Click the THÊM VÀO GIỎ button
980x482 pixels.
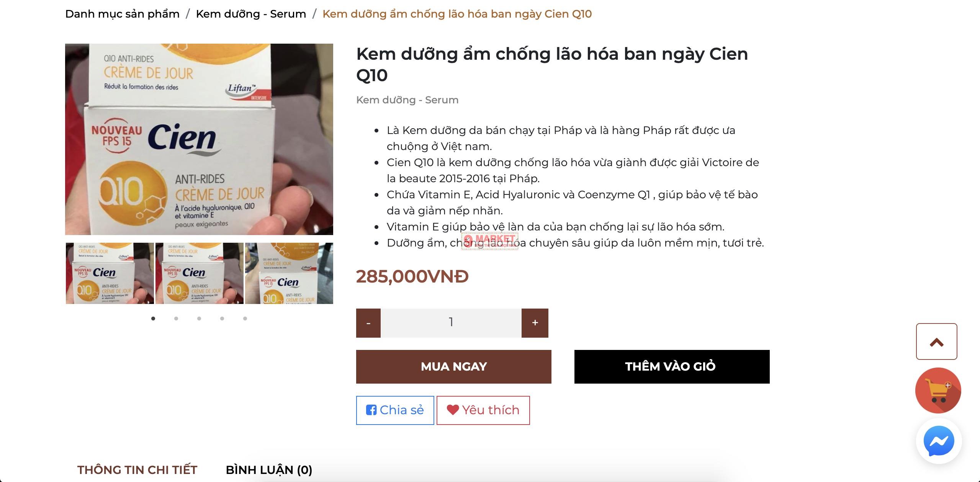pos(672,366)
